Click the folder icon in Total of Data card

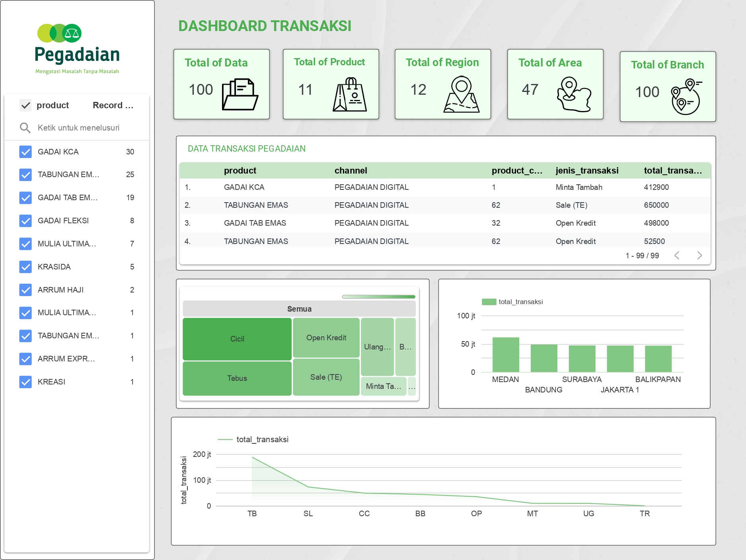pyautogui.click(x=240, y=94)
